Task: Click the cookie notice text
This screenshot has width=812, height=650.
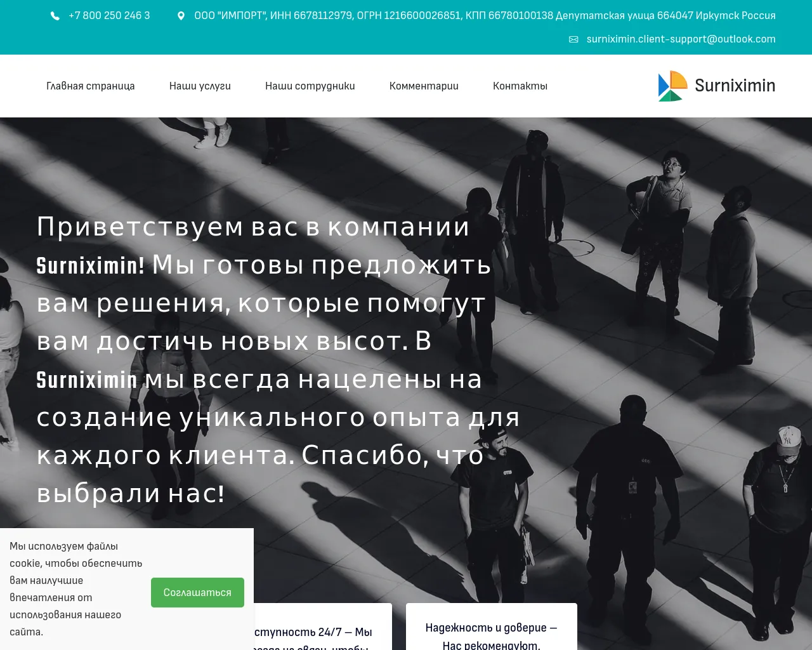Action: pyautogui.click(x=76, y=589)
